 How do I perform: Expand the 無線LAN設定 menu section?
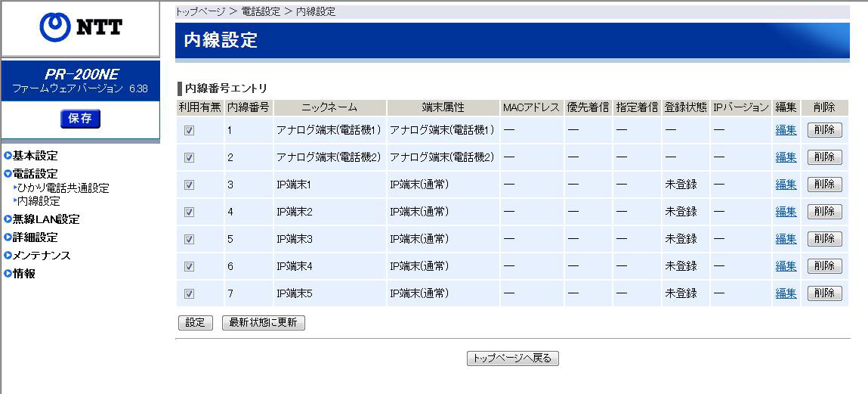click(x=45, y=219)
